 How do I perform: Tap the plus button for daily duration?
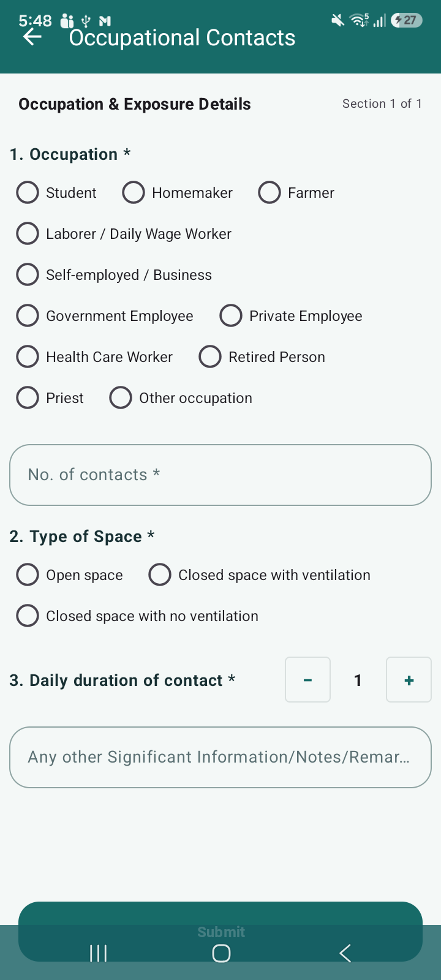point(409,680)
